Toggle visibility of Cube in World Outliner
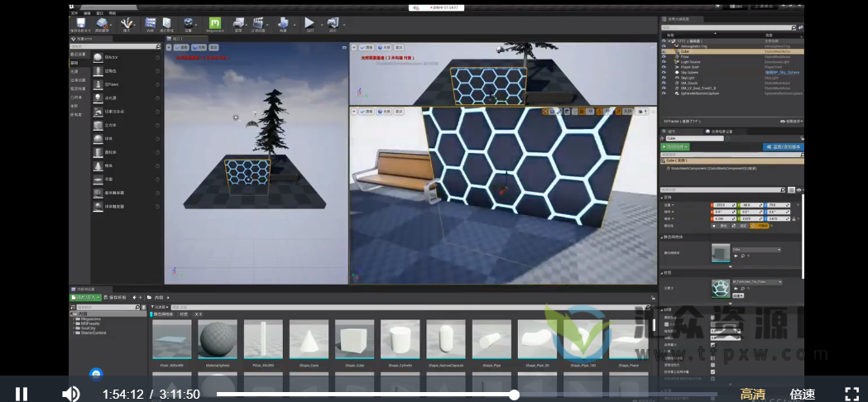This screenshot has width=868, height=402. (x=664, y=50)
